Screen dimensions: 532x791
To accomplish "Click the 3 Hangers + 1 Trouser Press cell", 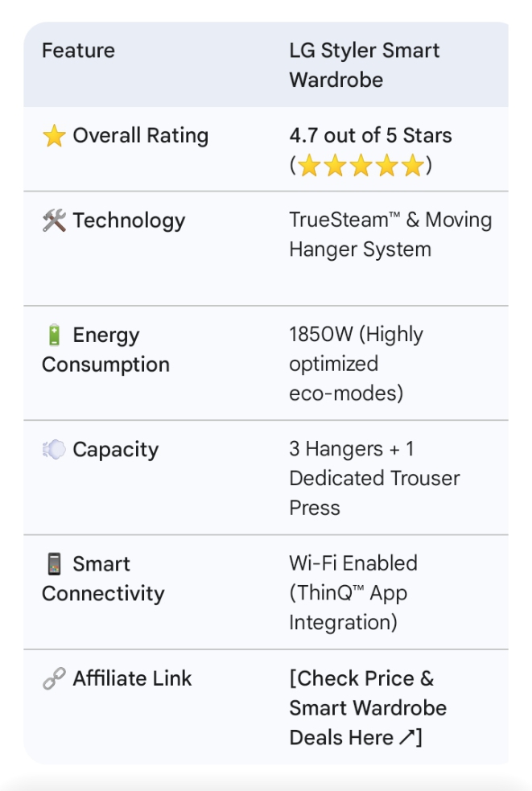I will [374, 478].
